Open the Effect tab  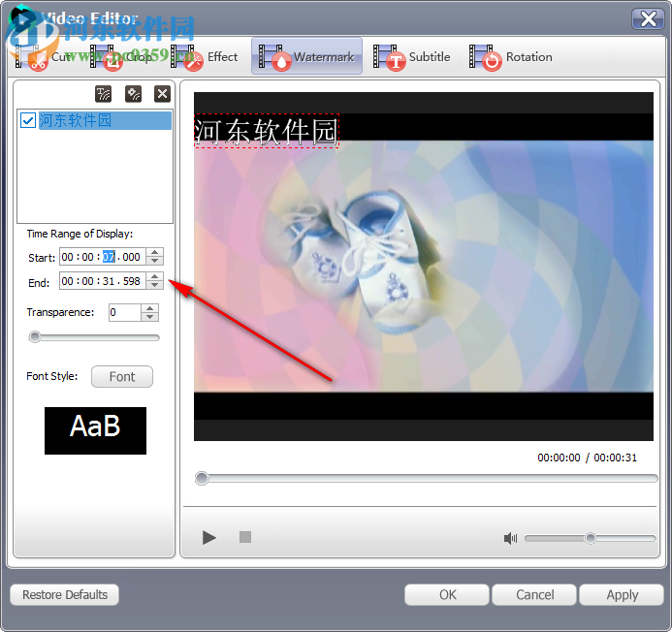(x=205, y=56)
